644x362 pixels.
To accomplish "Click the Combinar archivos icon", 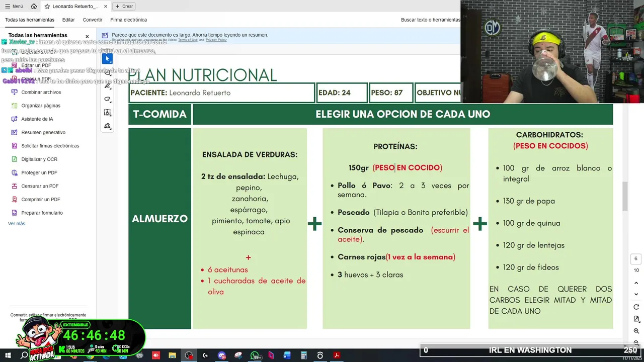I will tap(15, 92).
